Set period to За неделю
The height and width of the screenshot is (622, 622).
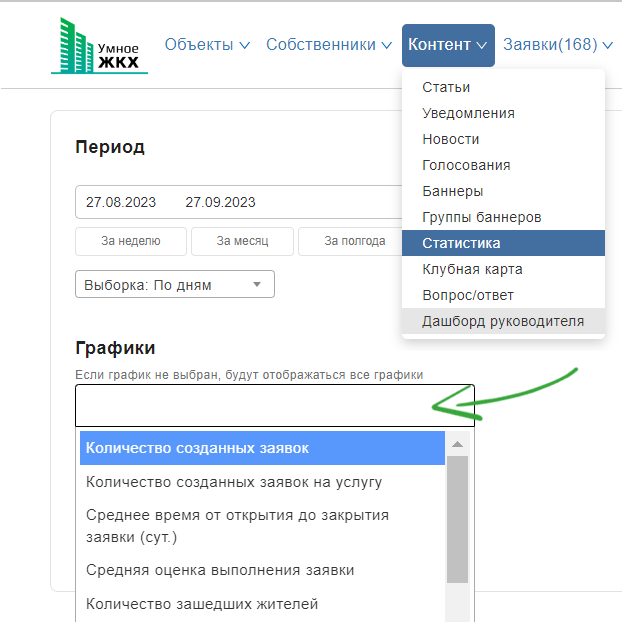(131, 241)
